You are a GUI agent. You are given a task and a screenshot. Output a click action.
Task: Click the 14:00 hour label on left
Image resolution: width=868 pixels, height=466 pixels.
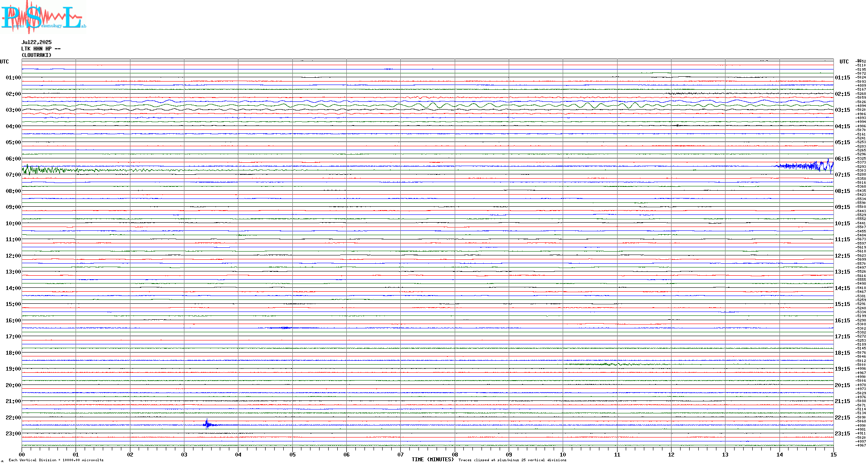13,288
